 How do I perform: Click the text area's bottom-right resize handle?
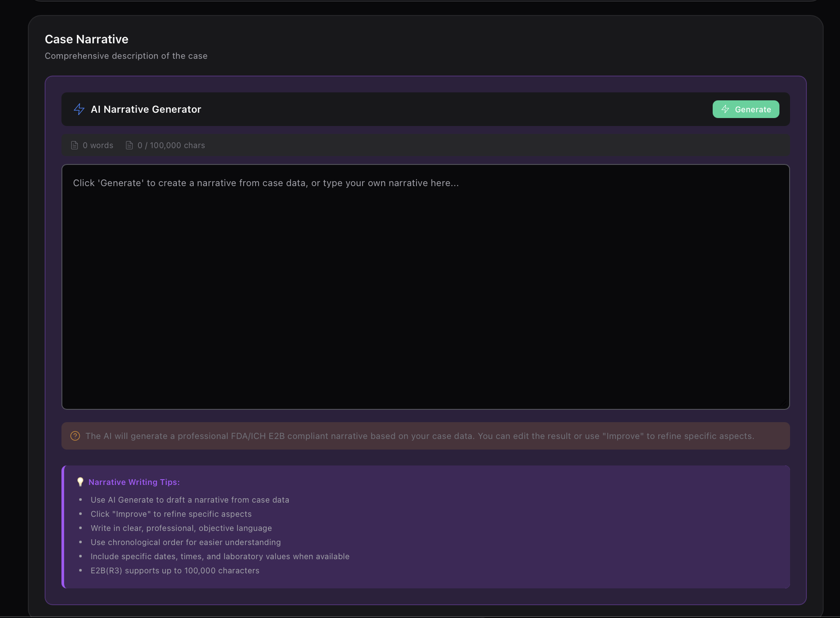tap(784, 404)
